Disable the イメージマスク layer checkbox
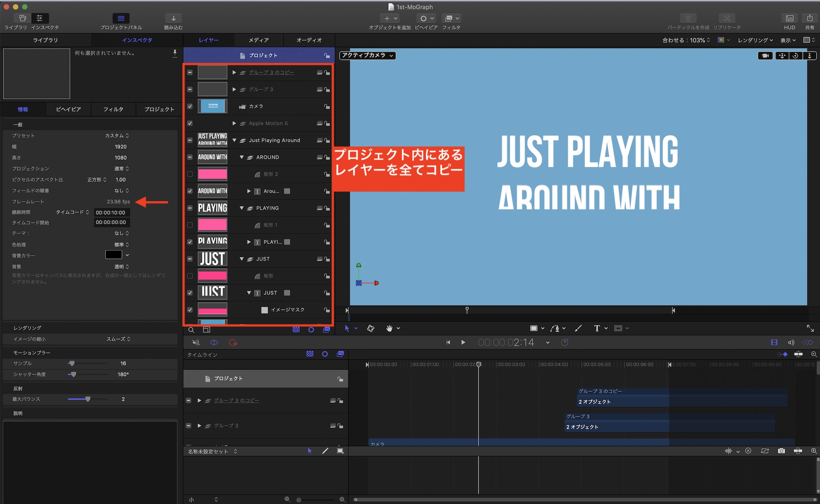The width and height of the screenshot is (820, 504). [x=190, y=310]
